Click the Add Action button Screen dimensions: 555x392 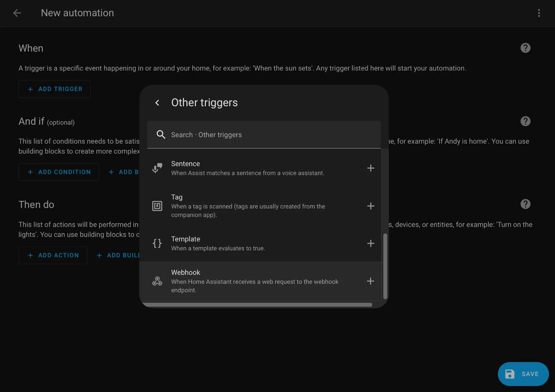(x=53, y=255)
